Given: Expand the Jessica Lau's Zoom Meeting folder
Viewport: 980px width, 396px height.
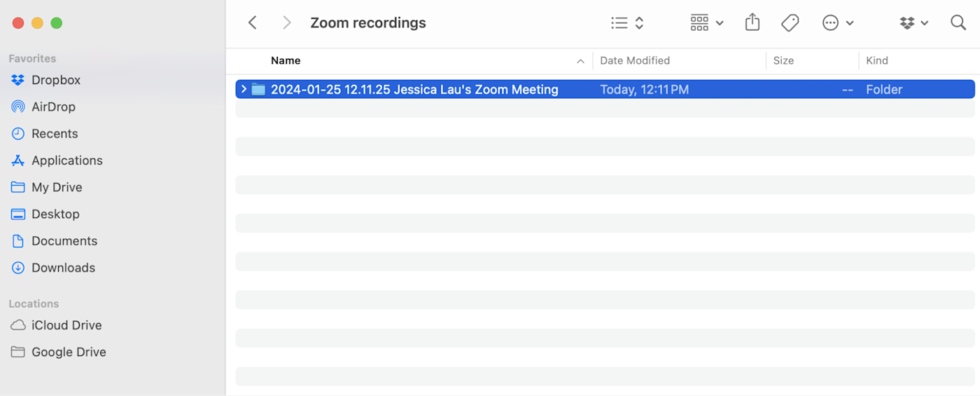Looking at the screenshot, I should (243, 89).
